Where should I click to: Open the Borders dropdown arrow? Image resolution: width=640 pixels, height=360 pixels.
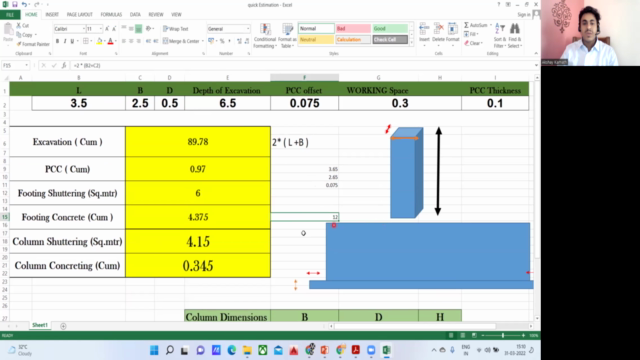pos(91,41)
